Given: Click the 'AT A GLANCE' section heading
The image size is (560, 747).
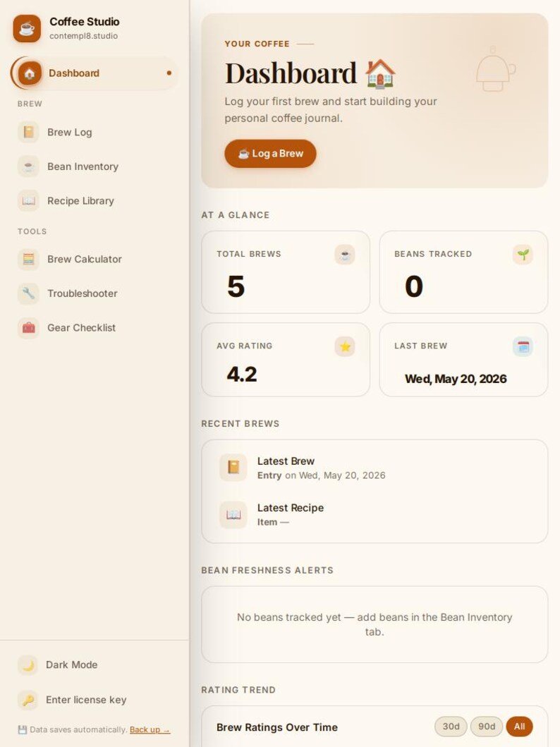Looking at the screenshot, I should pos(236,215).
